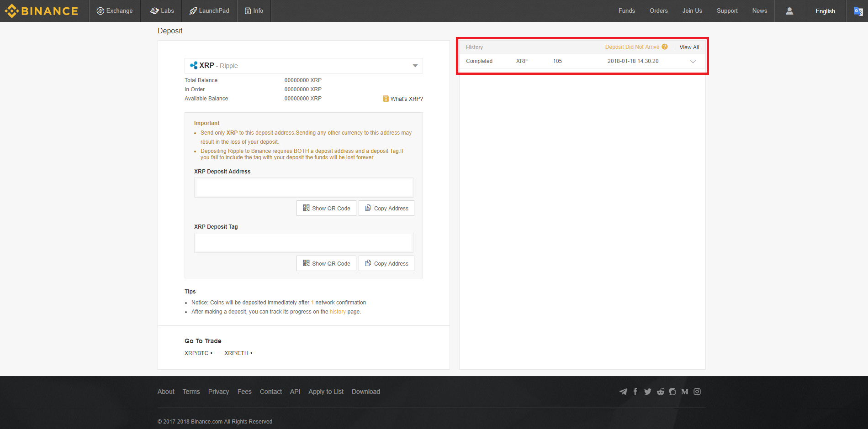Click the XRP Deposit Address field
The height and width of the screenshot is (429, 868).
click(304, 188)
